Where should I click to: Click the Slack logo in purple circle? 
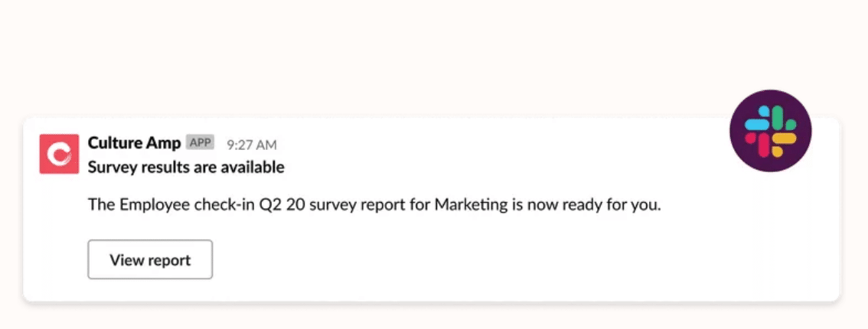click(771, 131)
